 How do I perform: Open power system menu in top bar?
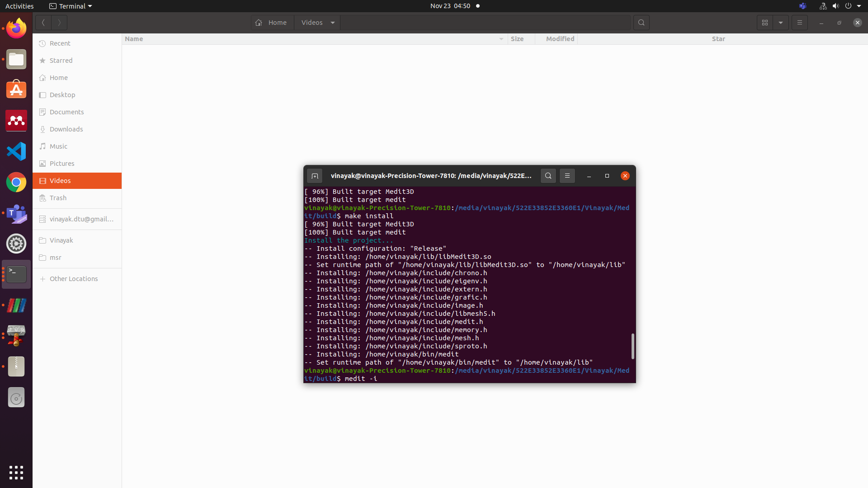tap(848, 6)
